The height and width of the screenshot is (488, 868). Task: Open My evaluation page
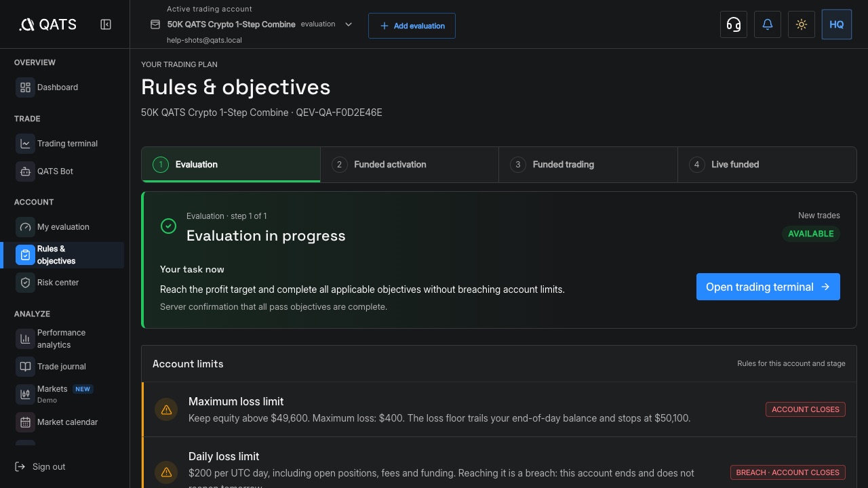pos(69,227)
